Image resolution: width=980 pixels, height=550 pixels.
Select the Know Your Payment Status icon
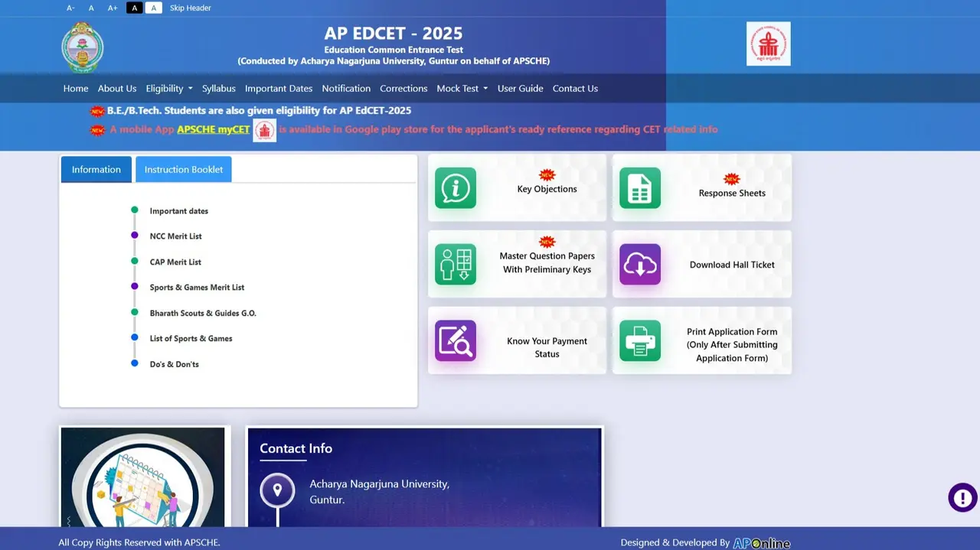point(456,340)
